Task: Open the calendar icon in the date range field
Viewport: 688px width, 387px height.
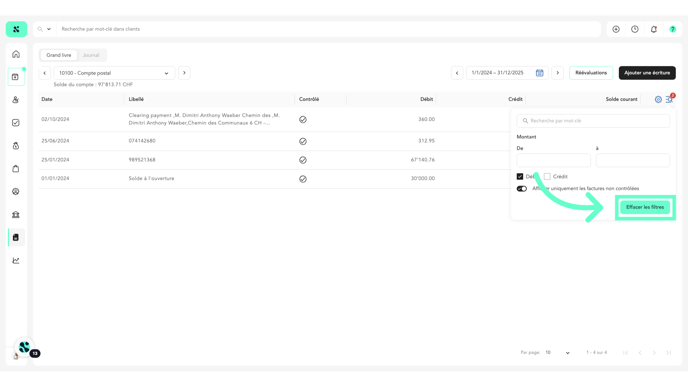Action: pyautogui.click(x=540, y=73)
